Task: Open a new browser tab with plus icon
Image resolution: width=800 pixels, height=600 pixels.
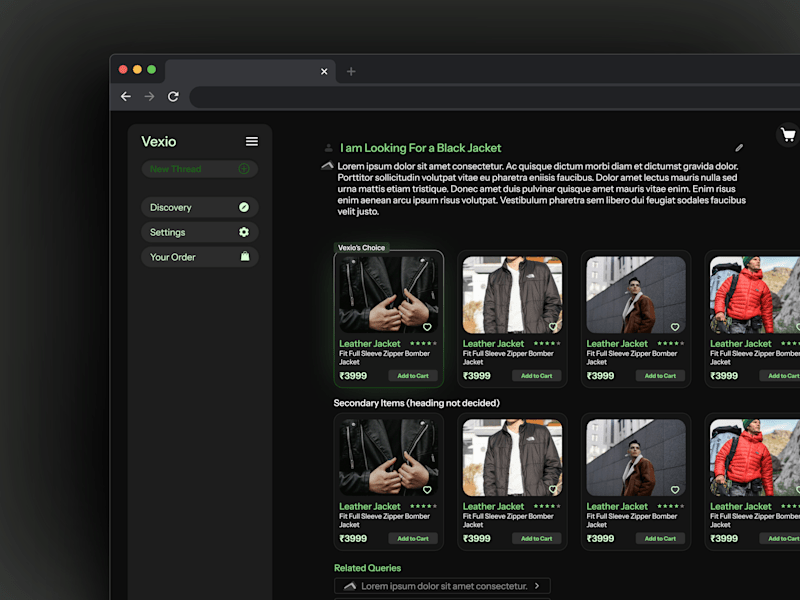Action: [x=351, y=71]
